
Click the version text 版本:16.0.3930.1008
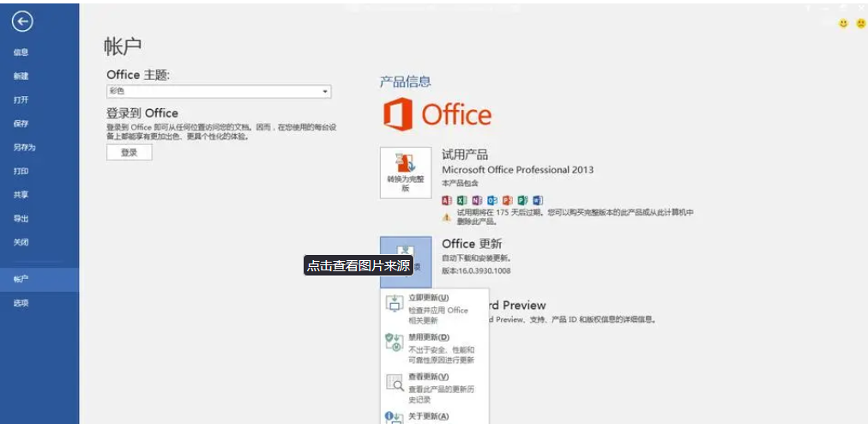pyautogui.click(x=477, y=270)
